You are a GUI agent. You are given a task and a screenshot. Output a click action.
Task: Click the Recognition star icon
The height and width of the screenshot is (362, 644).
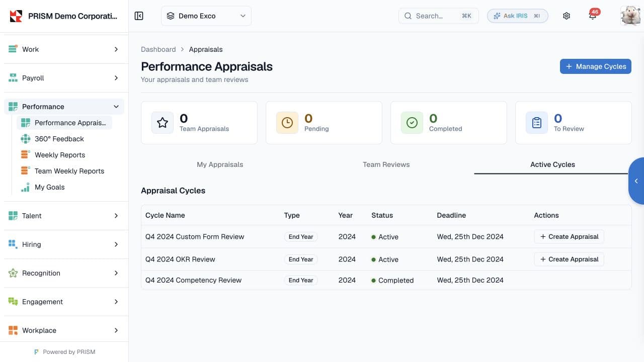pos(13,273)
